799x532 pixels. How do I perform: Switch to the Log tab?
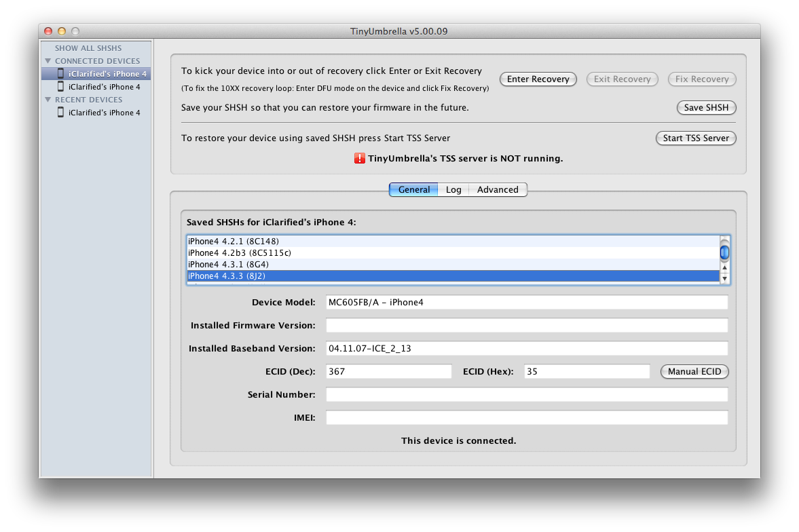[x=453, y=190]
